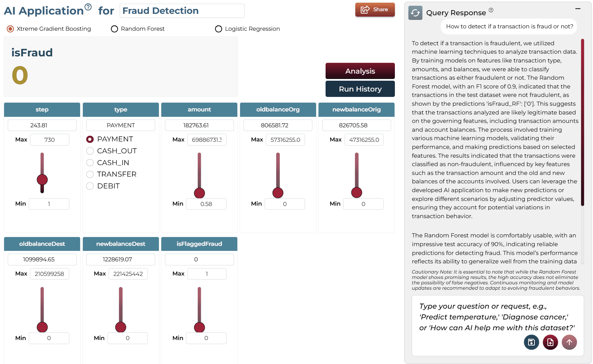Click the step slider handle
This screenshot has height=364, width=593.
42,180
